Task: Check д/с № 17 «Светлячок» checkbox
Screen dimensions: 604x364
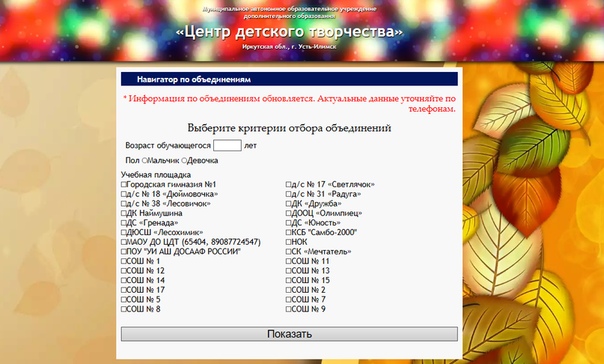Action: coord(288,185)
